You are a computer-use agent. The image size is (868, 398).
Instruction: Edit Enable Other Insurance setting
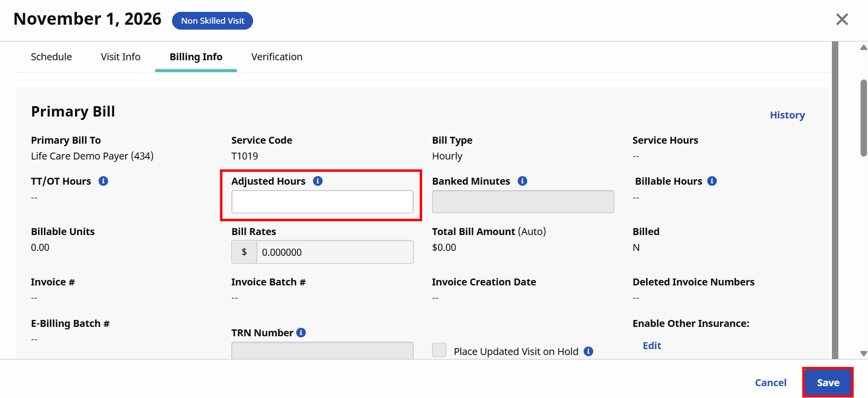[x=651, y=346]
